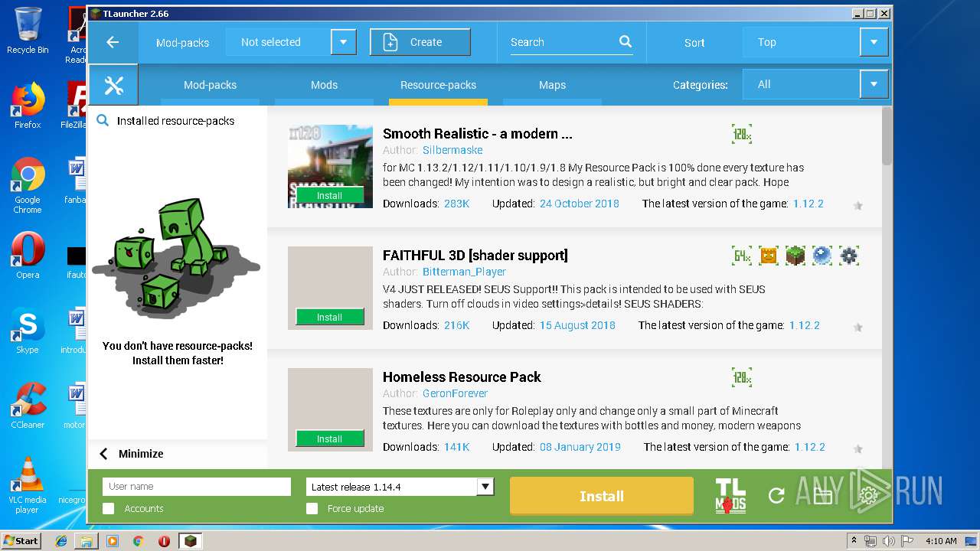This screenshot has width=980, height=551.
Task: Show hidden system tray icons
Action: coord(854,541)
